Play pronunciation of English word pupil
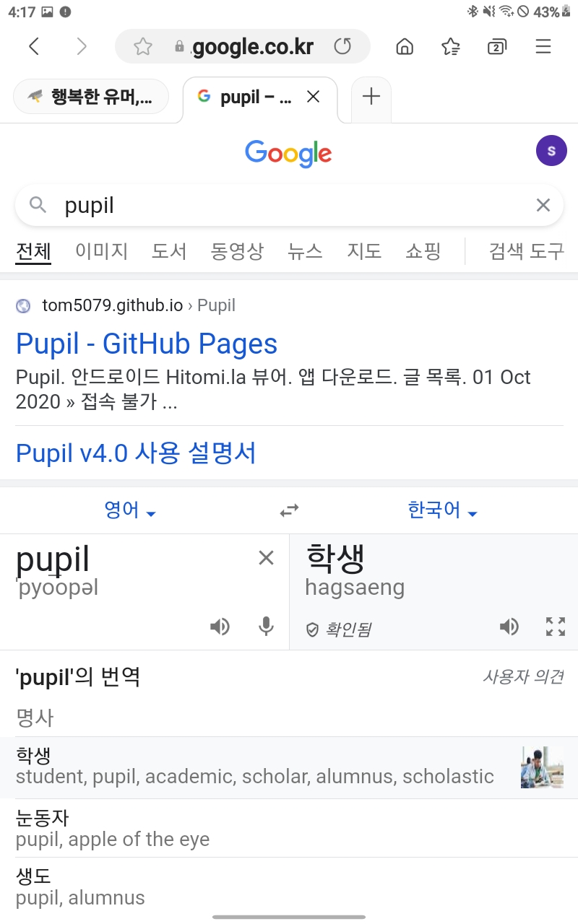The height and width of the screenshot is (924, 578). [x=220, y=626]
